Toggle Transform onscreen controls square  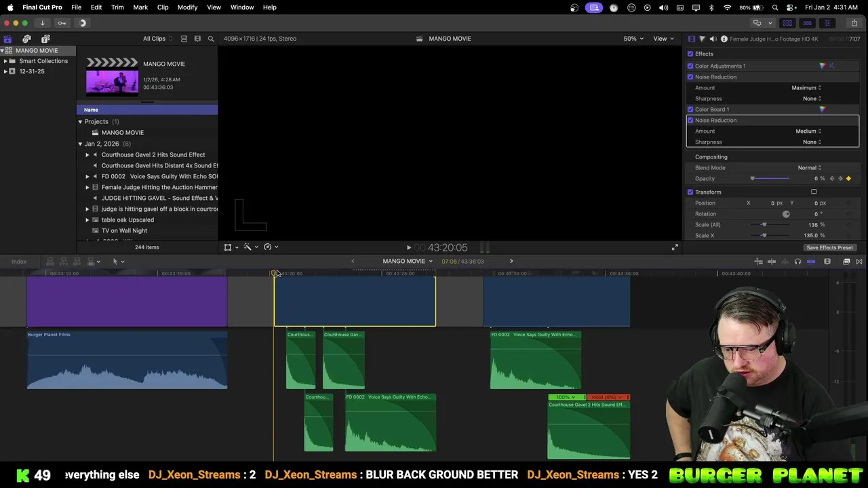click(814, 192)
